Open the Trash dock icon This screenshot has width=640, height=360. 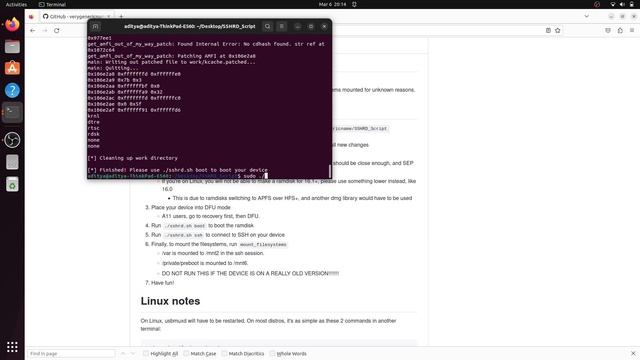[12, 184]
